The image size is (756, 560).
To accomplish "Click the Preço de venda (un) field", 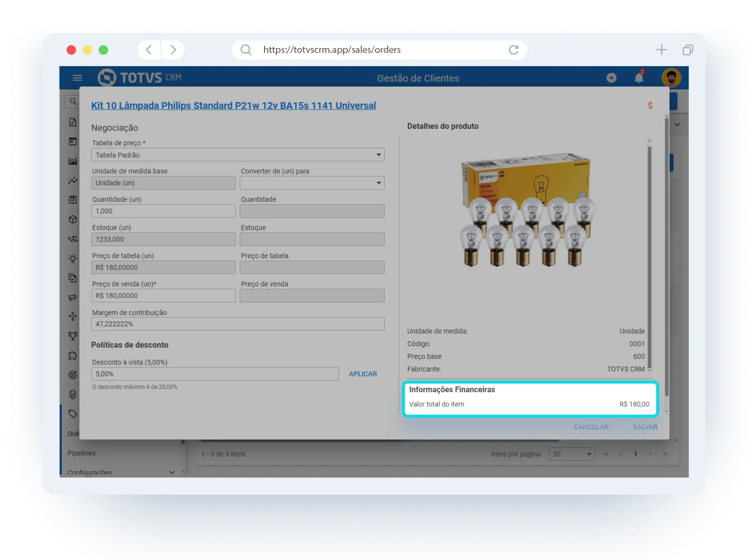I will click(x=163, y=296).
